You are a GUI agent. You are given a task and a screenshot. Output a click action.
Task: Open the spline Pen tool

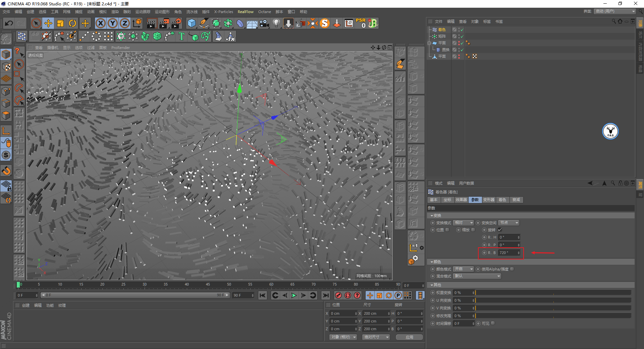click(x=204, y=23)
